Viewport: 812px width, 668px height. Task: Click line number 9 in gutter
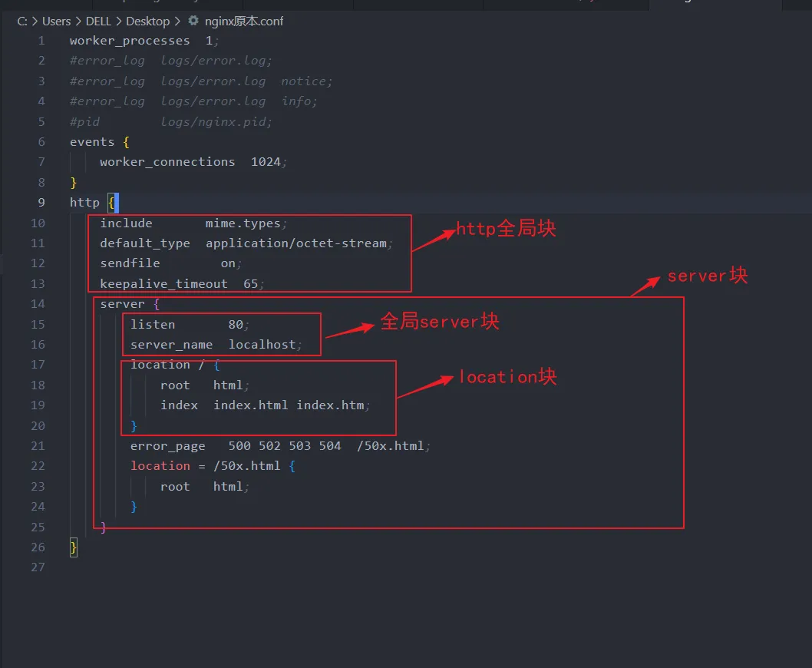(x=41, y=203)
